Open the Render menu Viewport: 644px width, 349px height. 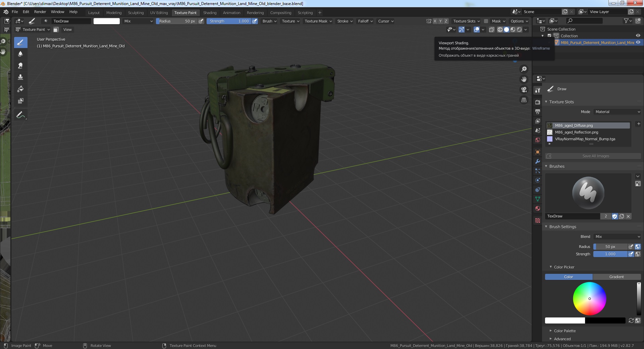click(40, 12)
